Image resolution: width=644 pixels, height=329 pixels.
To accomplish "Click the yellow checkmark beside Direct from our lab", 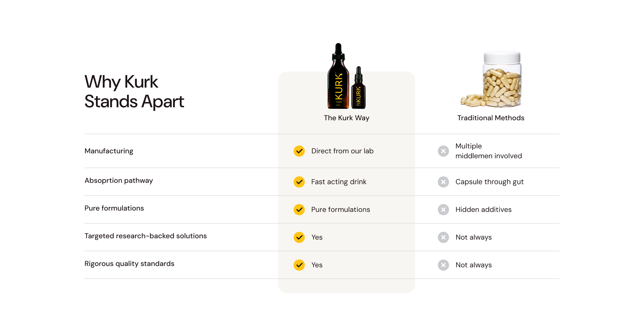I will click(299, 151).
